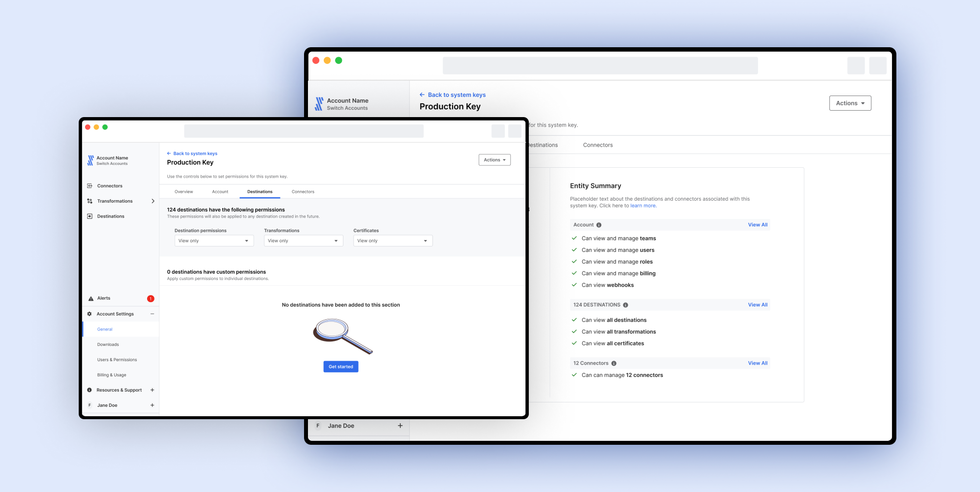The height and width of the screenshot is (492, 980).
Task: Expand Resources & Support with plus icon
Action: 152,390
